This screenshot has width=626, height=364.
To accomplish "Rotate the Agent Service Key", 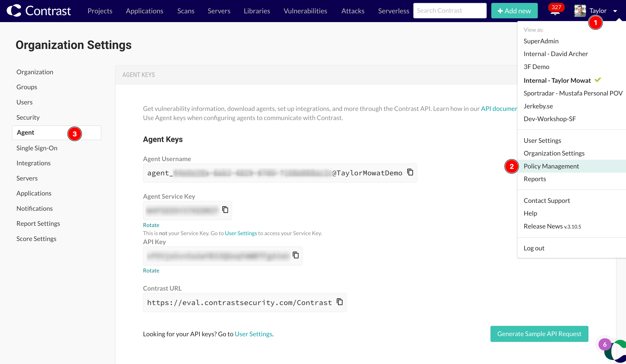I will coord(151,225).
